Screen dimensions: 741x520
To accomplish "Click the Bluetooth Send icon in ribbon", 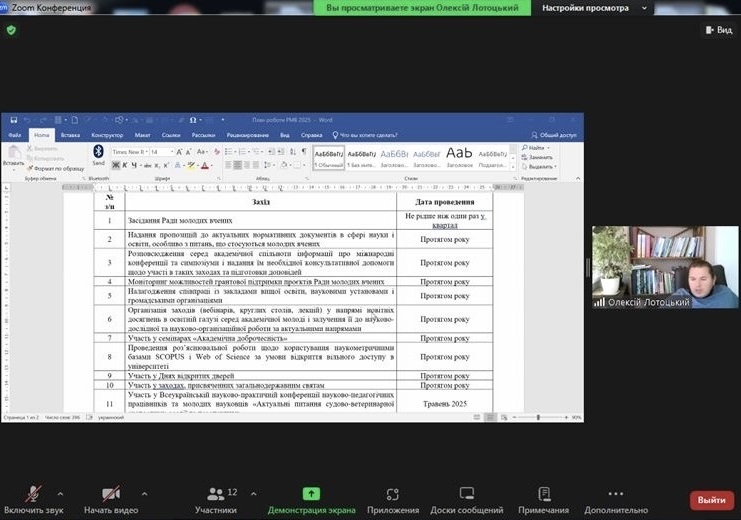I will (98, 155).
